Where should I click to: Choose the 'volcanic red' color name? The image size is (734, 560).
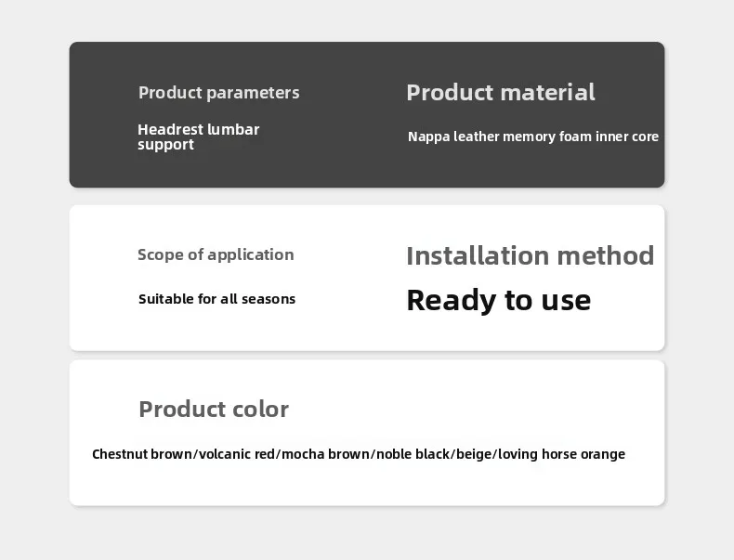pyautogui.click(x=238, y=454)
